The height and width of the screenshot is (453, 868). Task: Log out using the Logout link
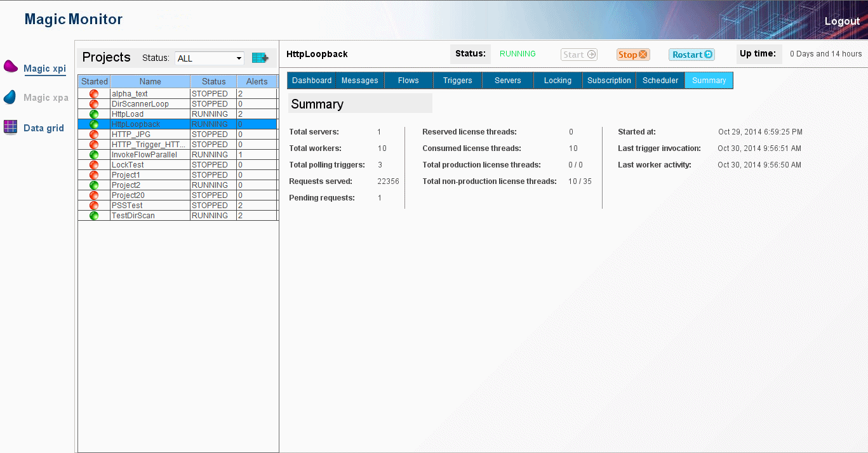(x=842, y=22)
